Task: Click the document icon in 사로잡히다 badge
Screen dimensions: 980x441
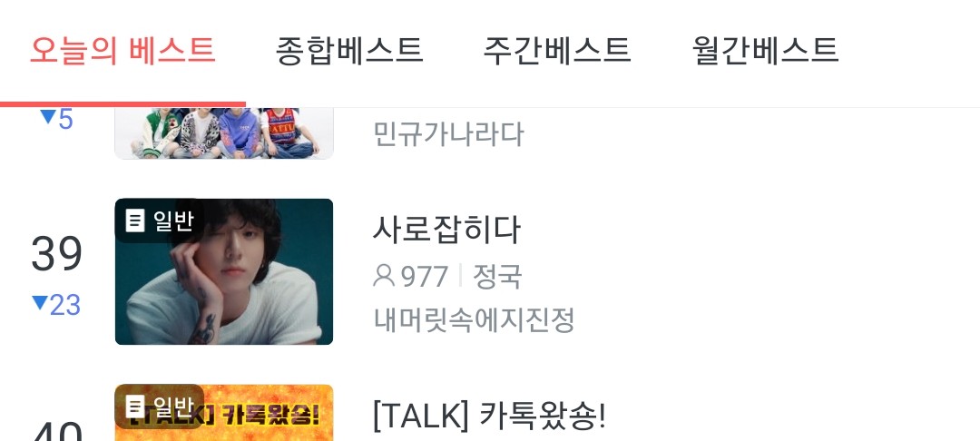Action: click(x=135, y=220)
